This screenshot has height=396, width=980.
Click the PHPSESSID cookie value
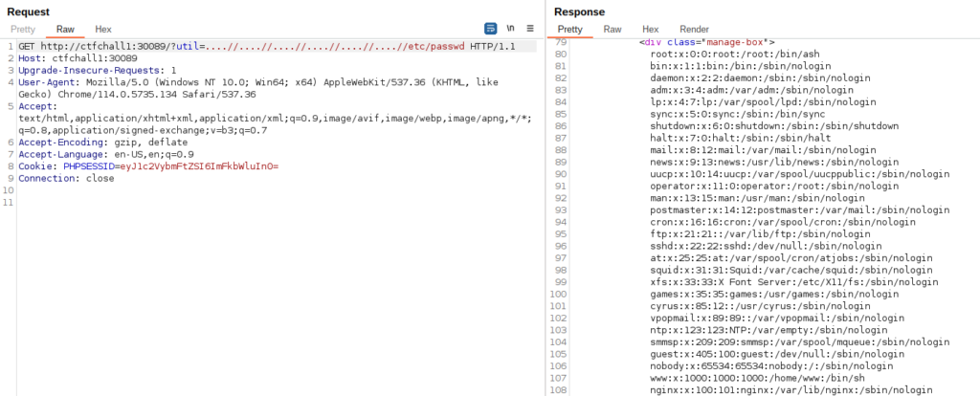click(199, 166)
